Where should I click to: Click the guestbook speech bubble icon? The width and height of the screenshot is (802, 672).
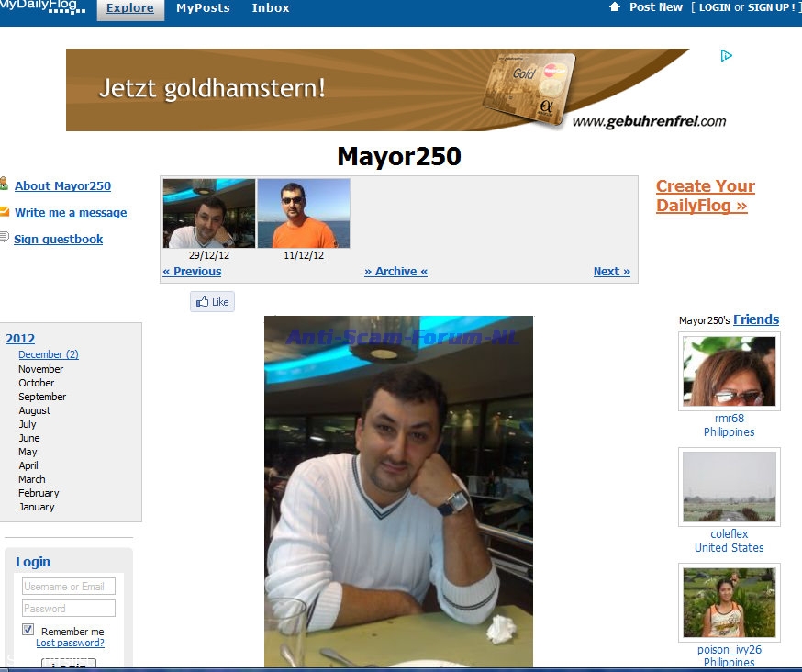[4, 238]
